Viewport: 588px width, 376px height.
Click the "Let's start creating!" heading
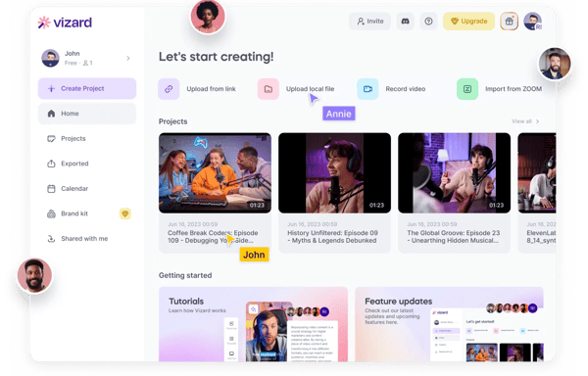(x=216, y=57)
